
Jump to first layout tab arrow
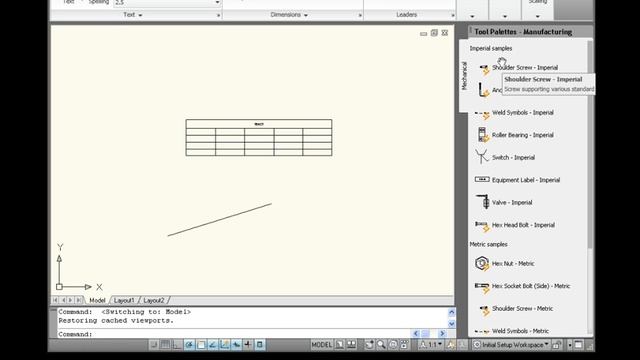tap(56, 300)
